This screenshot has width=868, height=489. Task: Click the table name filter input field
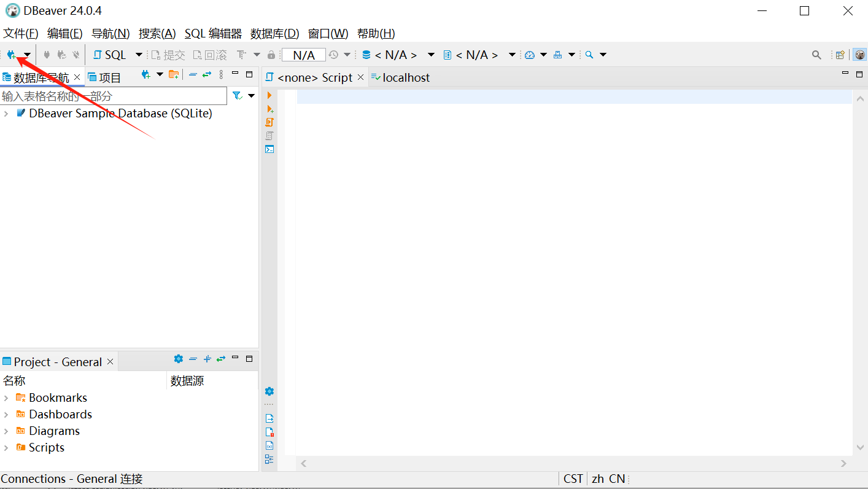(114, 96)
